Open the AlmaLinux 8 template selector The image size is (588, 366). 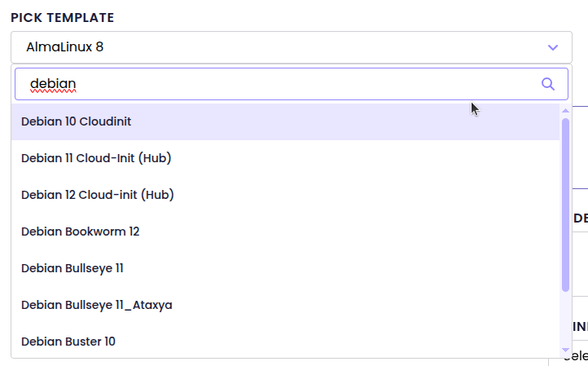(x=285, y=47)
